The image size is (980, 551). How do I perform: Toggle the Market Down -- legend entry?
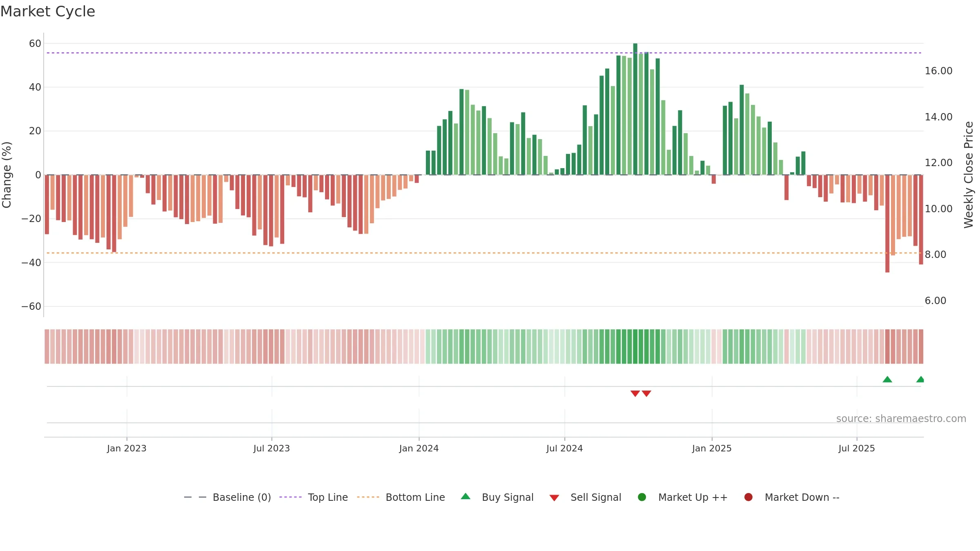792,497
